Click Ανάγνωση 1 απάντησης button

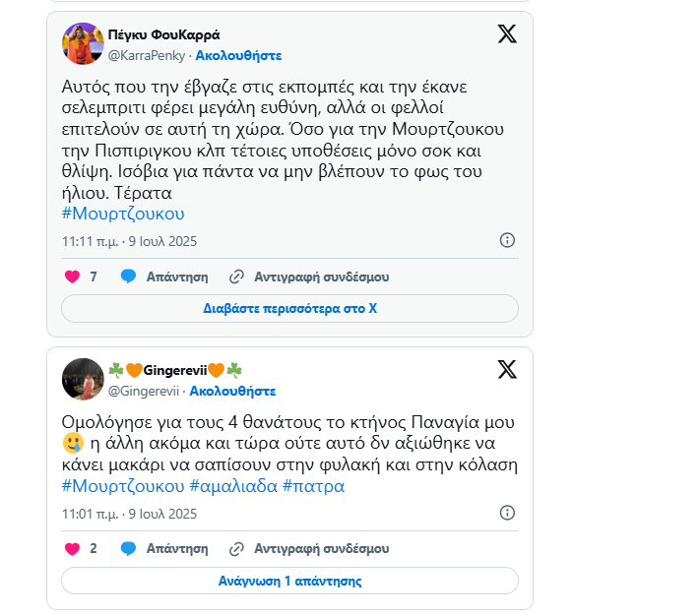coord(289,581)
